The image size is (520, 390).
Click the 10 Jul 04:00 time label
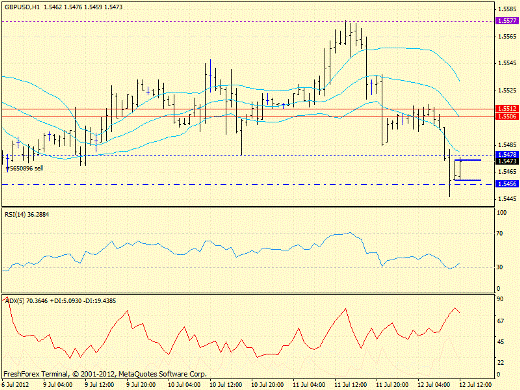(x=184, y=384)
